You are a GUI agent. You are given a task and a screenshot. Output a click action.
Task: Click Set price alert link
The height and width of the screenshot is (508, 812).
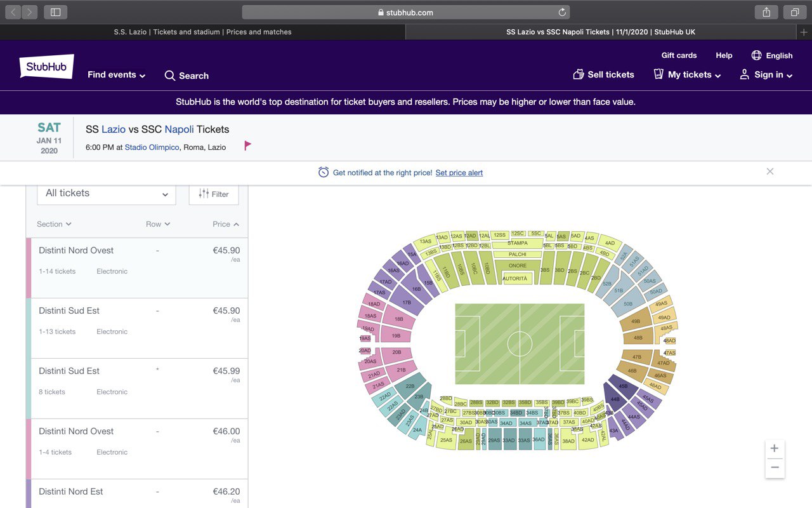click(x=459, y=173)
